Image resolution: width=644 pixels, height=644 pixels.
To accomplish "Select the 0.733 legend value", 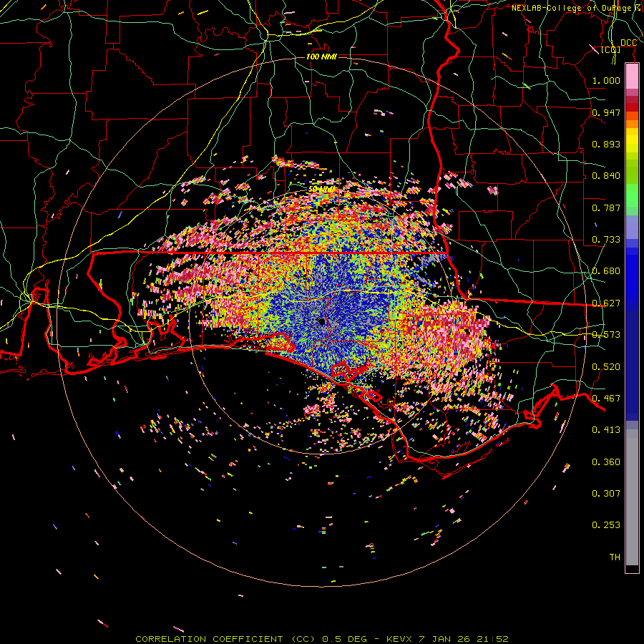I will point(606,240).
